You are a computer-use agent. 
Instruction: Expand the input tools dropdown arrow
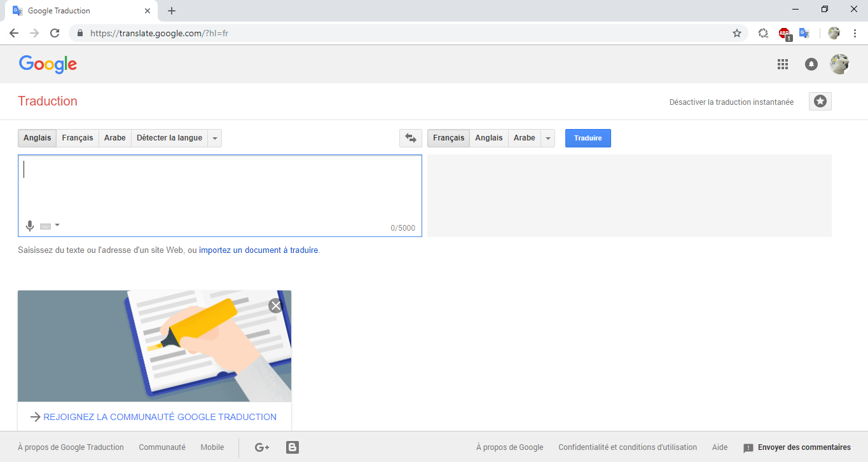tap(57, 225)
